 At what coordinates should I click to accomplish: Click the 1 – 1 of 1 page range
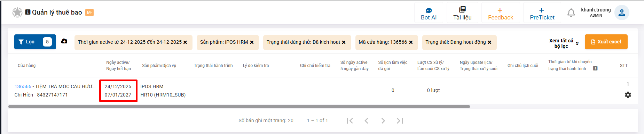click(317, 120)
